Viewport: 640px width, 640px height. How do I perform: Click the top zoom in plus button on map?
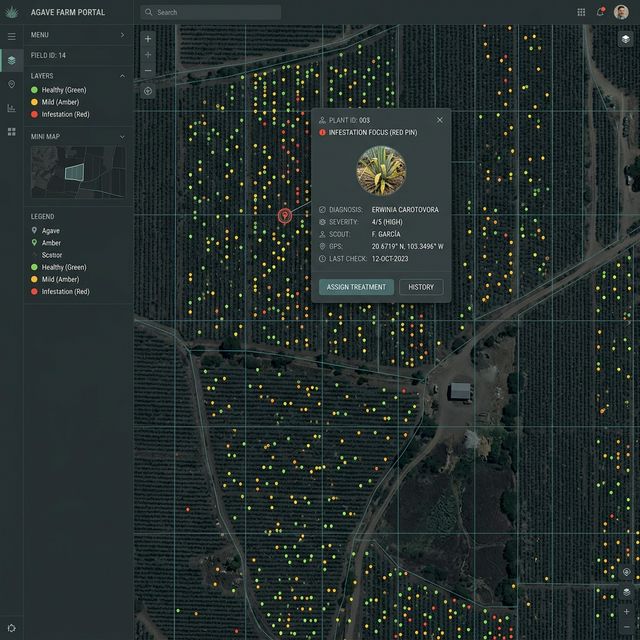click(x=148, y=39)
